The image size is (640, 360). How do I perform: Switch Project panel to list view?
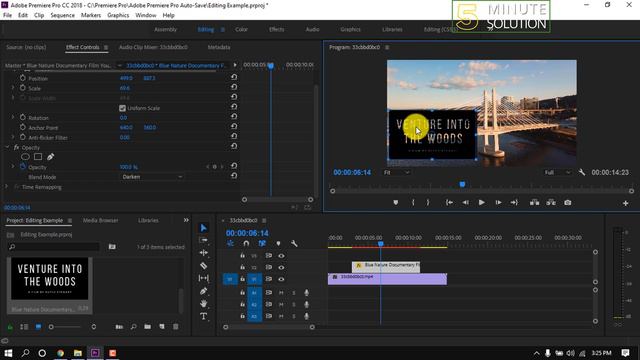24,327
